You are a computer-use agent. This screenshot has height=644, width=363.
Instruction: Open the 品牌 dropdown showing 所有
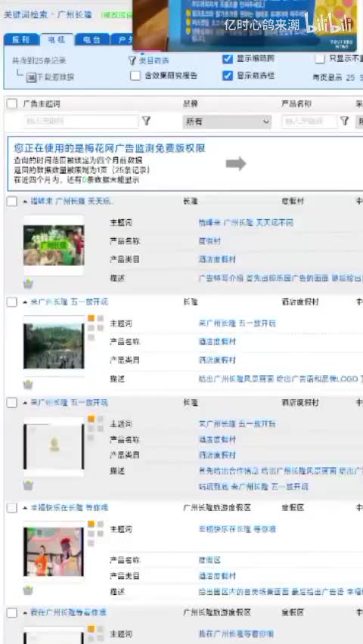pyautogui.click(x=227, y=122)
